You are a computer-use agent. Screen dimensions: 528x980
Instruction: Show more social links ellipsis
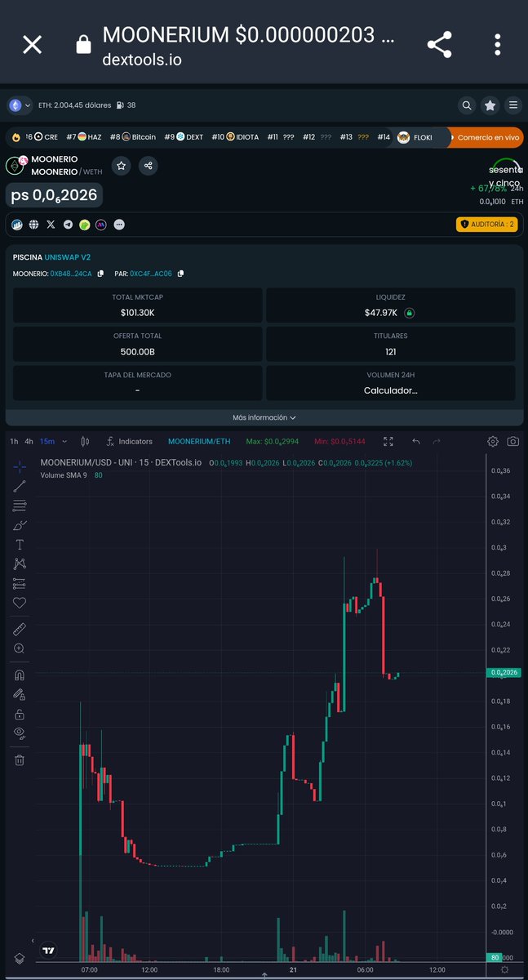pos(119,224)
